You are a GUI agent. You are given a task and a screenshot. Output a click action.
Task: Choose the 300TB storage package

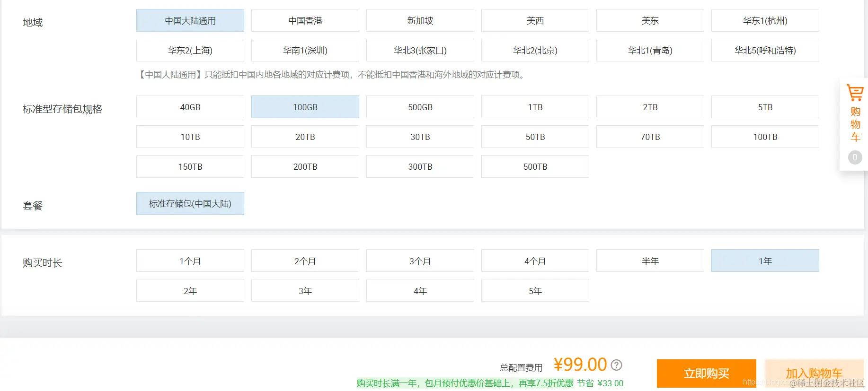tap(420, 166)
